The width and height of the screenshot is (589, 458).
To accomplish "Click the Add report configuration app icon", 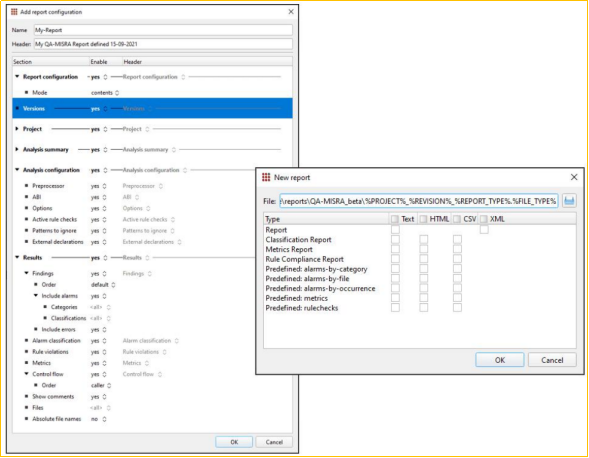I will (14, 12).
